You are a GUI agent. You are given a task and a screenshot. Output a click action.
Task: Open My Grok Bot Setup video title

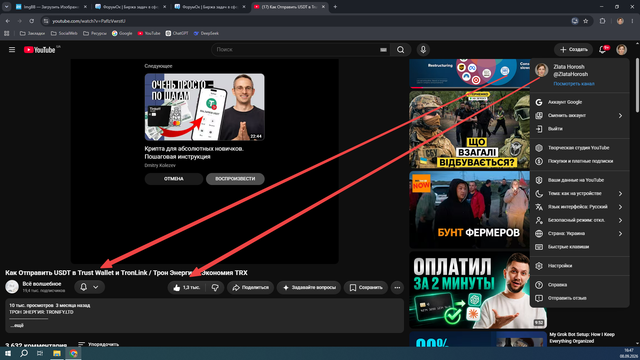pyautogui.click(x=582, y=338)
